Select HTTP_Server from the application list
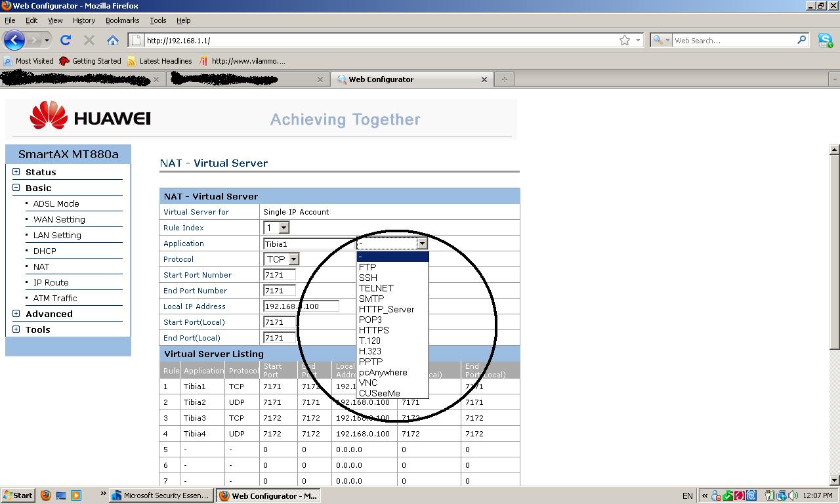Viewport: 840px width, 504px height. tap(392, 309)
